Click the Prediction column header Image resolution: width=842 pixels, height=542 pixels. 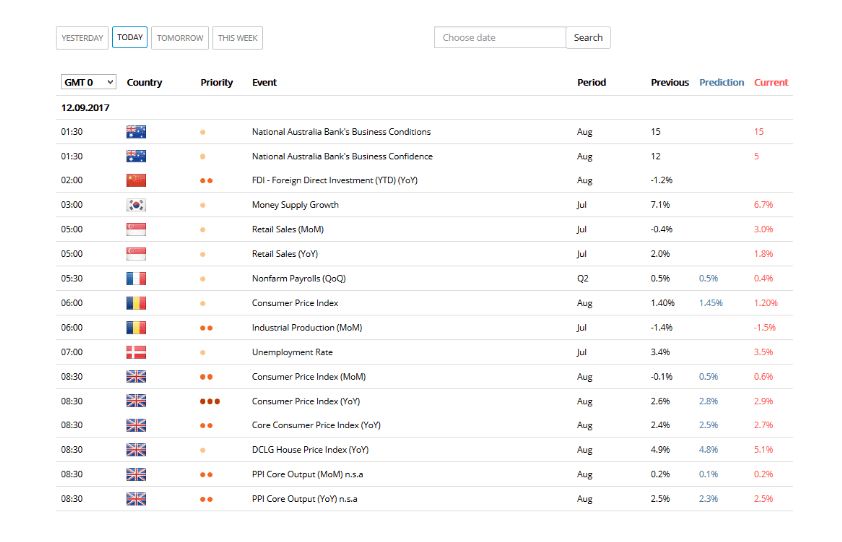tap(722, 82)
